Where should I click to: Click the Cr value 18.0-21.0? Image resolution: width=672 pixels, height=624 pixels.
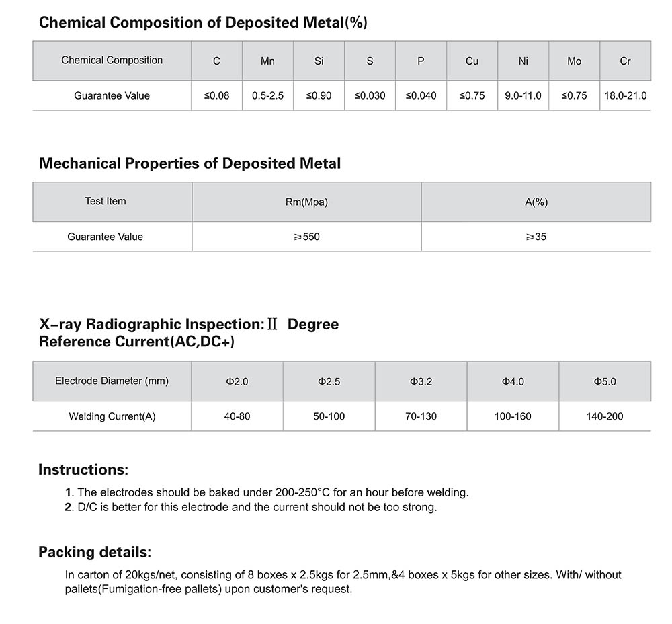click(625, 95)
